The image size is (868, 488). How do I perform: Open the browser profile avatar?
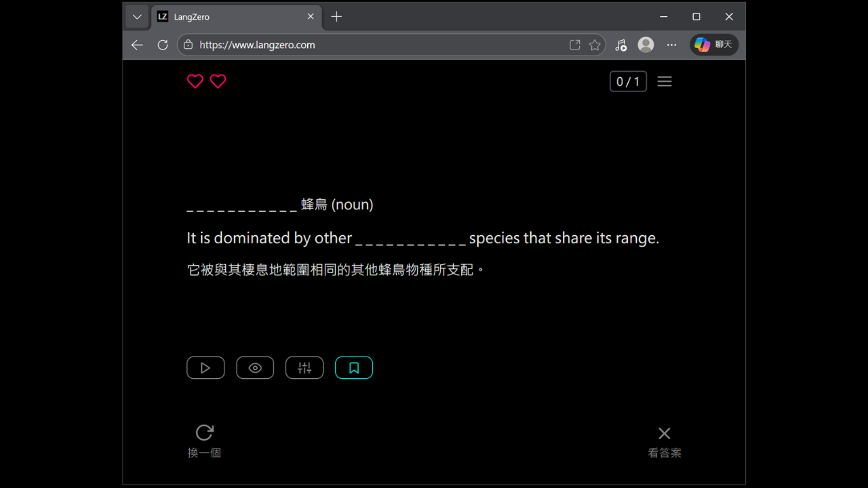click(646, 45)
